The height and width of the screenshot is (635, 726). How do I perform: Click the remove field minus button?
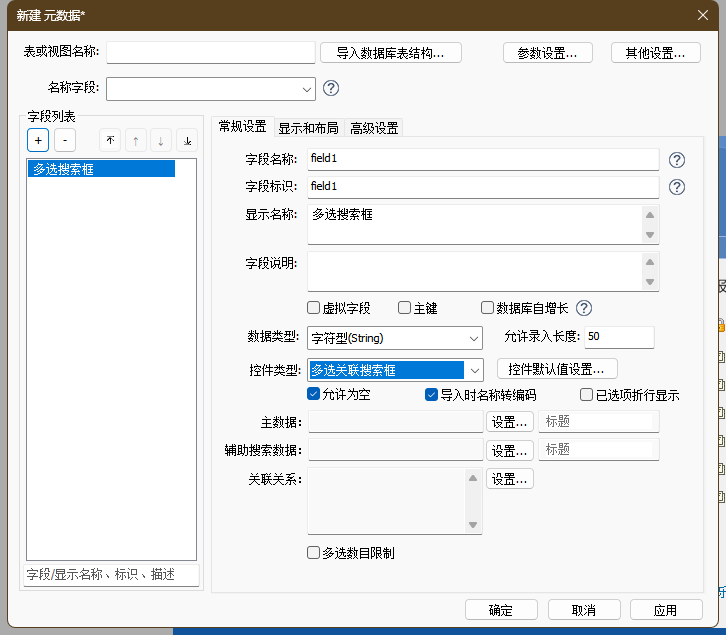tap(64, 141)
